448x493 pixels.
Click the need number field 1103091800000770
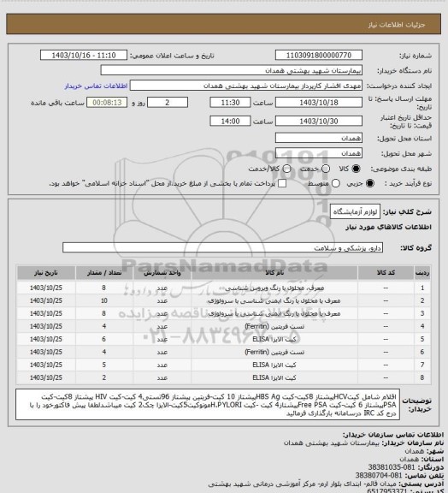point(319,56)
